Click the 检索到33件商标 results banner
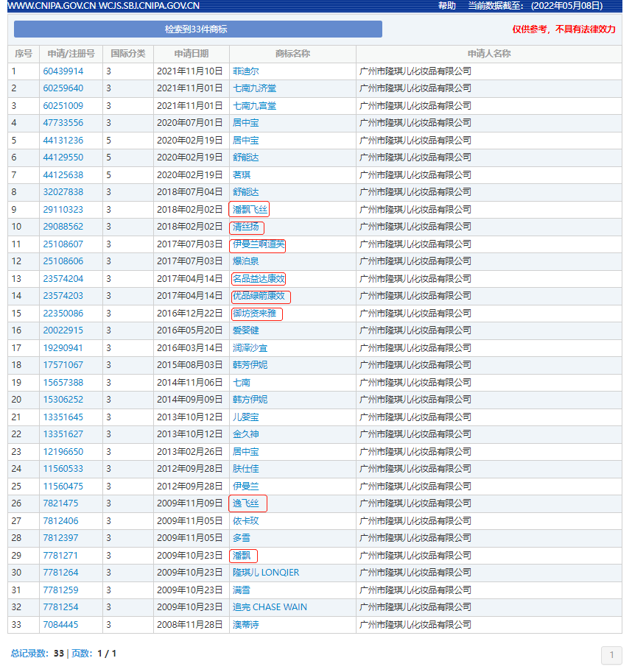Viewport: 632px width, 672px height. pyautogui.click(x=197, y=29)
